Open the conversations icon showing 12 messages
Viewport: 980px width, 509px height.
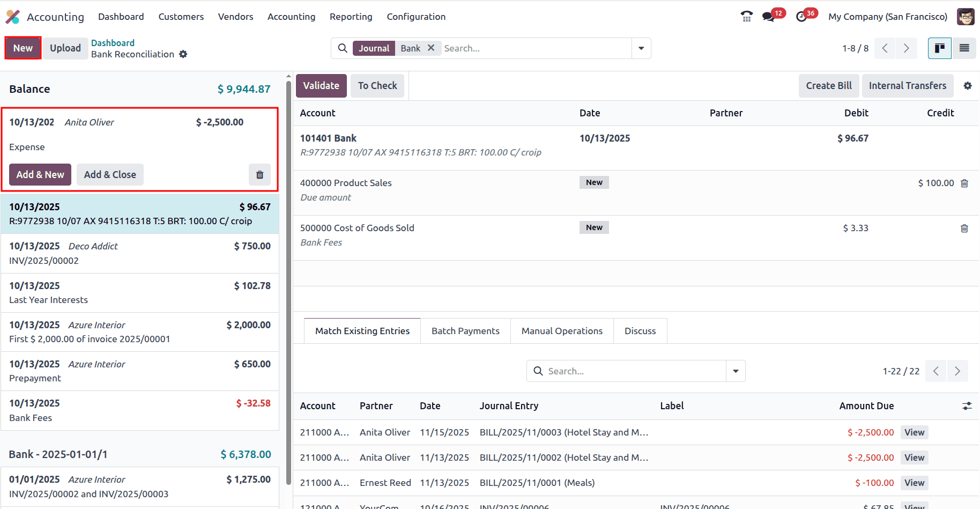[x=769, y=17]
